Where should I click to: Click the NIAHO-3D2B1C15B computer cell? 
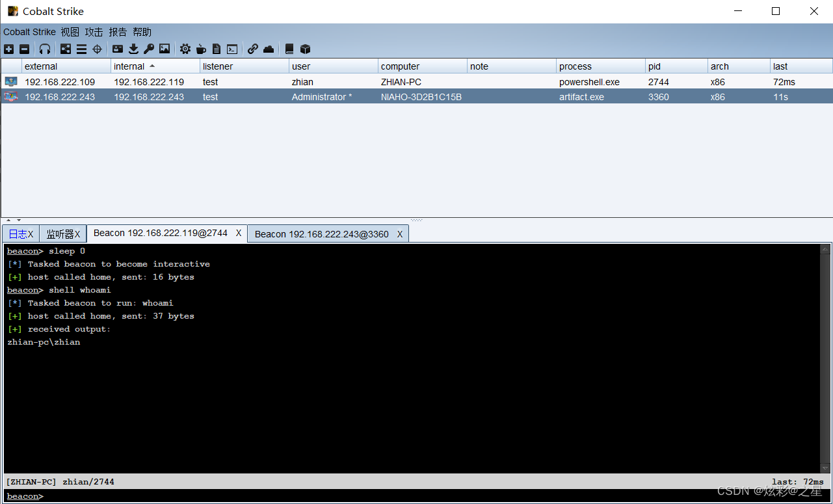coord(421,97)
